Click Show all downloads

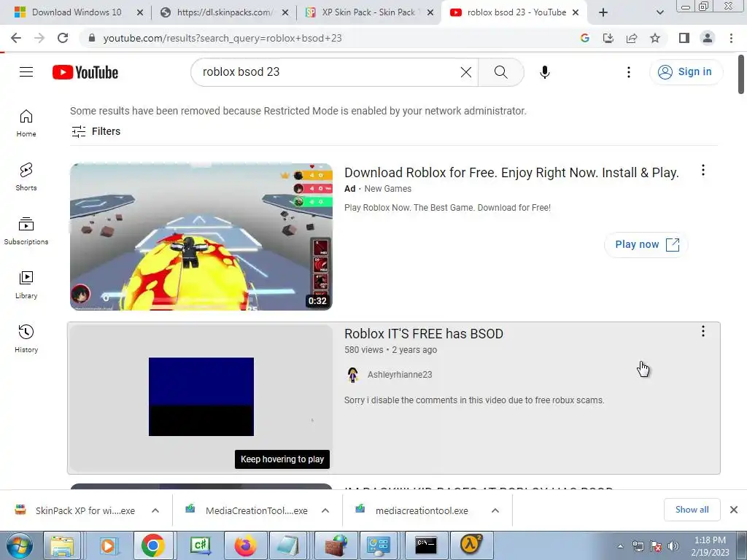(692, 510)
